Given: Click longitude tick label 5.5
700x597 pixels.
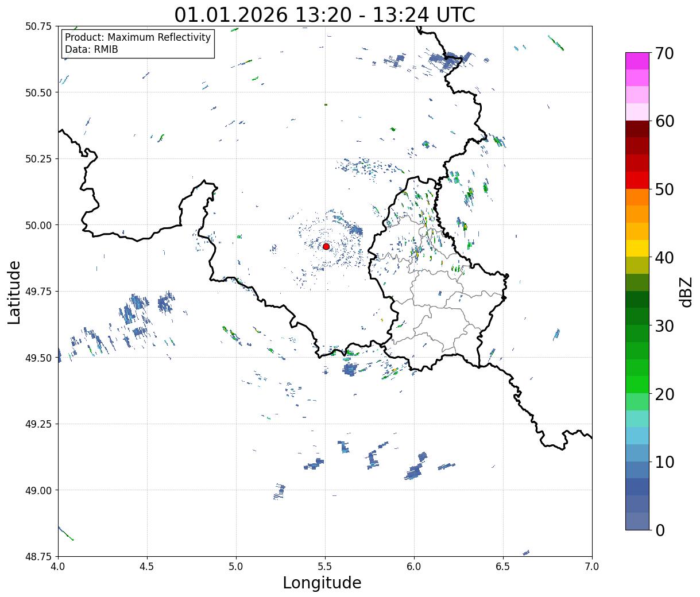Looking at the screenshot, I should 325,567.
